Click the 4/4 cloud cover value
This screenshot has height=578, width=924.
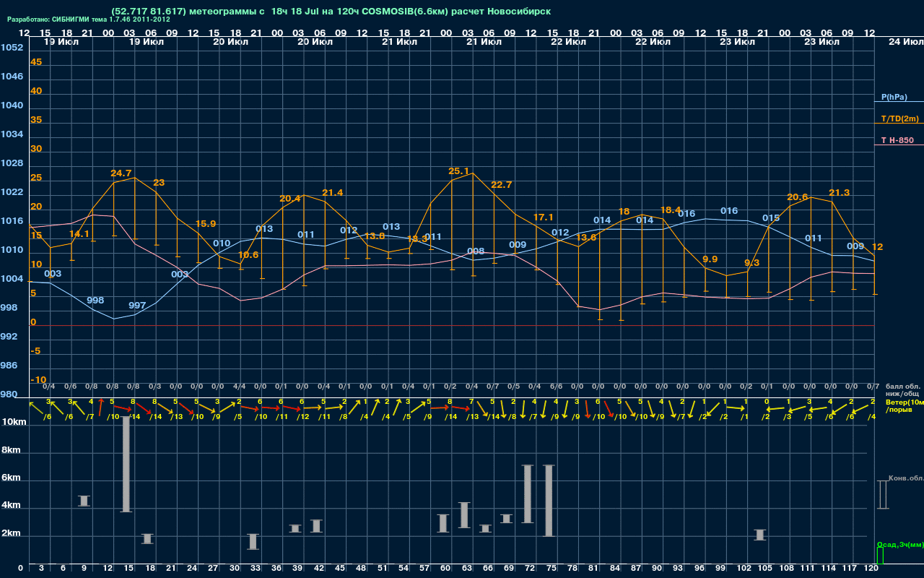click(240, 387)
